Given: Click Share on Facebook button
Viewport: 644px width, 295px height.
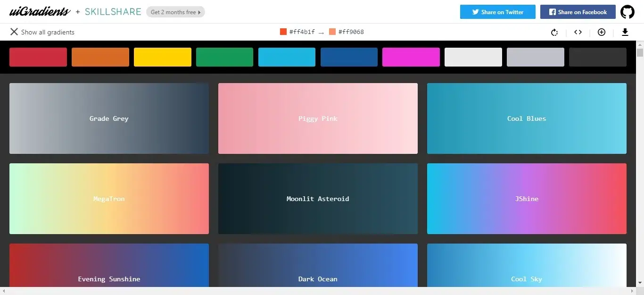Looking at the screenshot, I should 578,12.
